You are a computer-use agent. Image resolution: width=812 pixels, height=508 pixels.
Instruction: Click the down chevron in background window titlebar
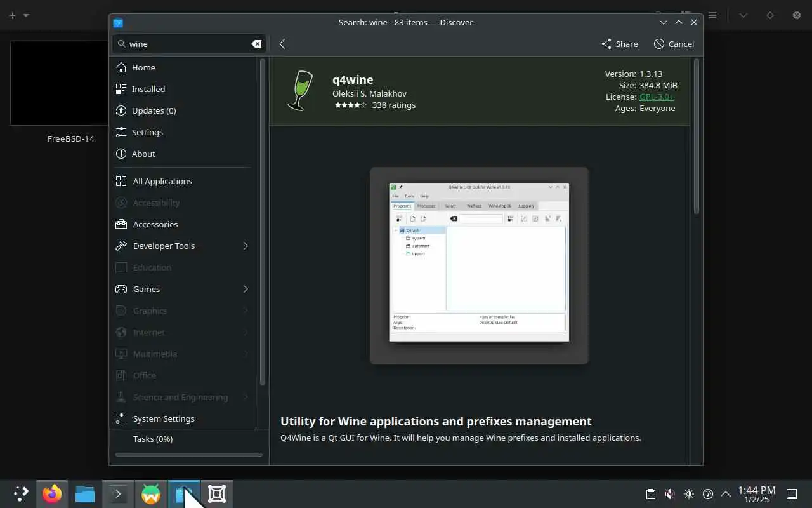pos(743,15)
